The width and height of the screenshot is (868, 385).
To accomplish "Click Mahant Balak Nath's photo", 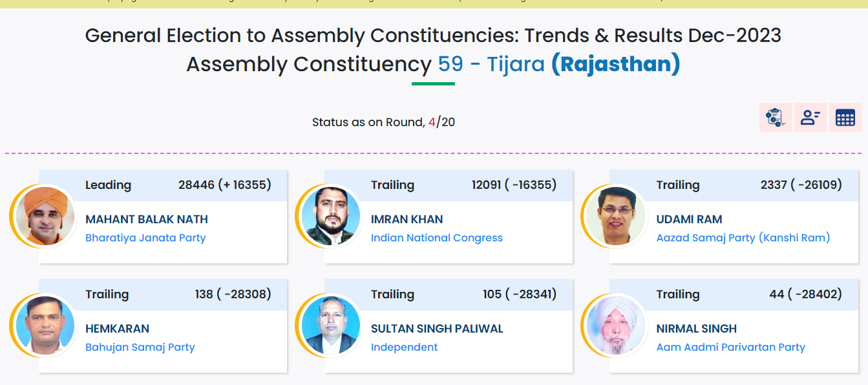I will tap(41, 215).
